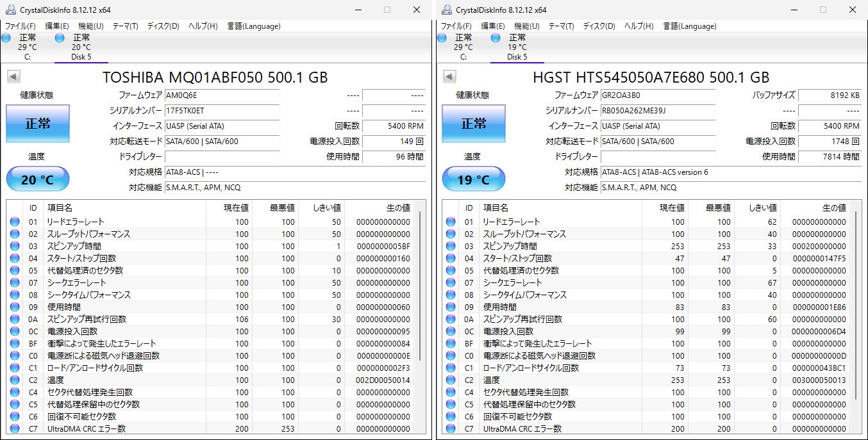Screen dimensions: 868x440
Task: Open the ヘルプ(H) menu in the HGST window
Action: click(638, 26)
